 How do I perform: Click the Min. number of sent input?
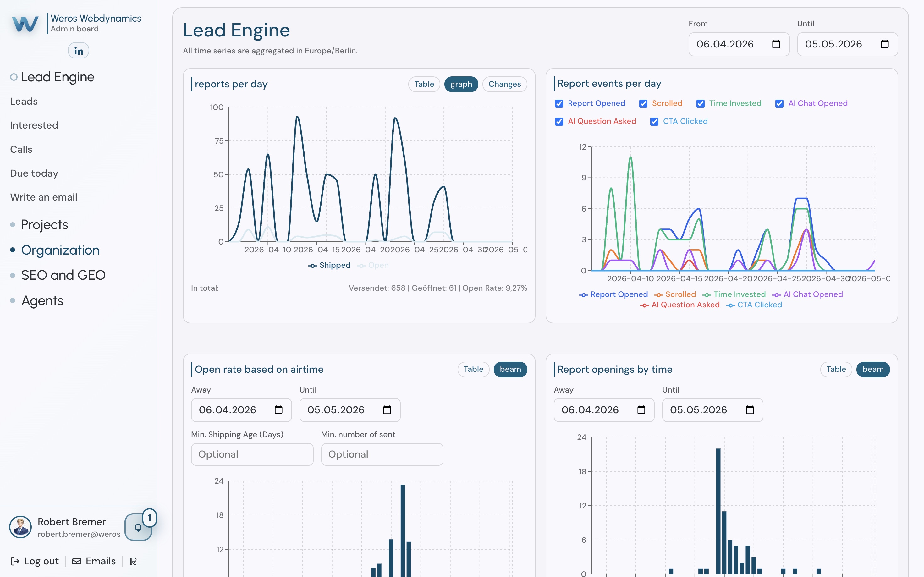click(382, 454)
